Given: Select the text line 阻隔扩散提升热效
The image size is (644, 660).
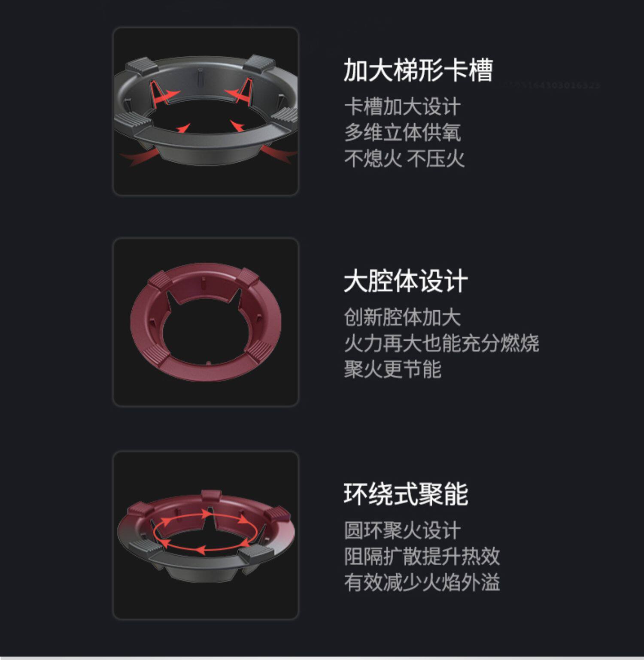Looking at the screenshot, I should (x=422, y=557).
